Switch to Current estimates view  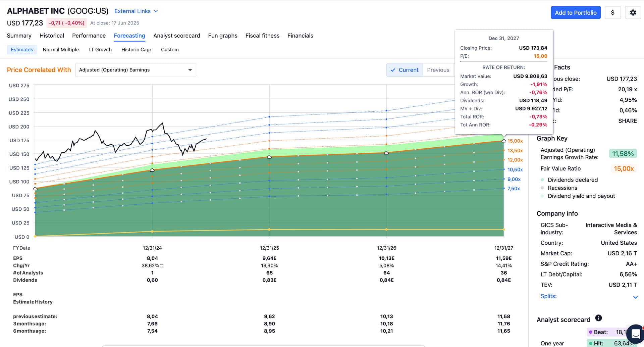(405, 70)
